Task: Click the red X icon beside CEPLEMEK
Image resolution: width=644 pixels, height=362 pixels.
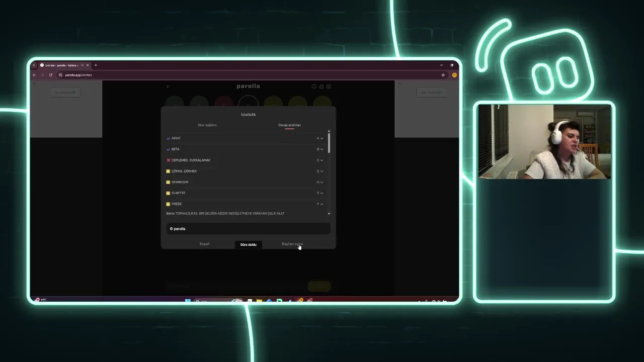Action: pos(168,160)
